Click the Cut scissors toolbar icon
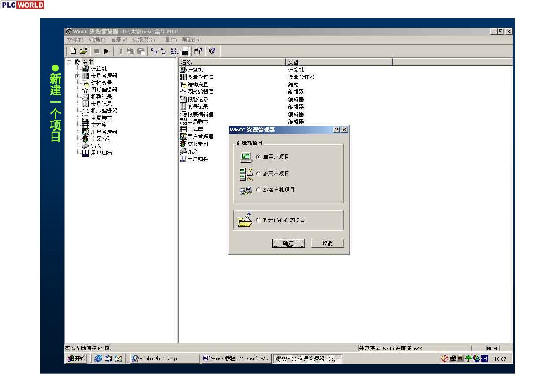 click(121, 51)
